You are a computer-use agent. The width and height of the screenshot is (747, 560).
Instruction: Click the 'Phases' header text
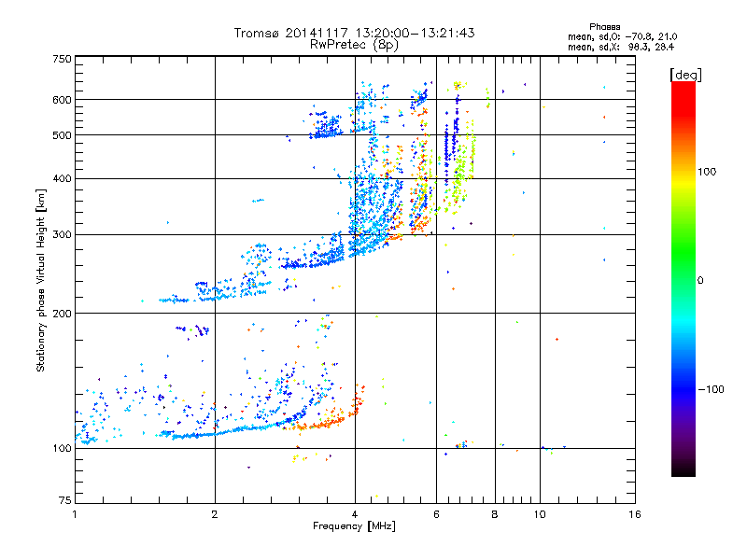(604, 27)
